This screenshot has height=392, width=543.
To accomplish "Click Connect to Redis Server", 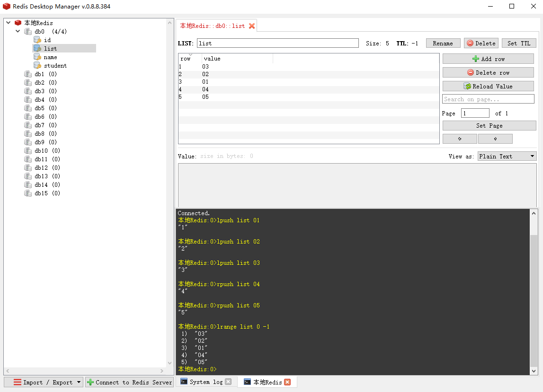I will [129, 383].
